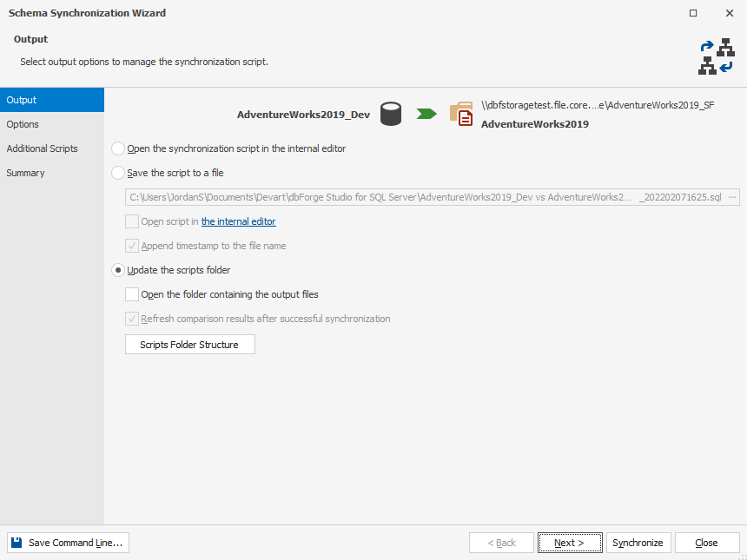Click the scripts folder target icon
The height and width of the screenshot is (560, 747).
click(x=461, y=114)
